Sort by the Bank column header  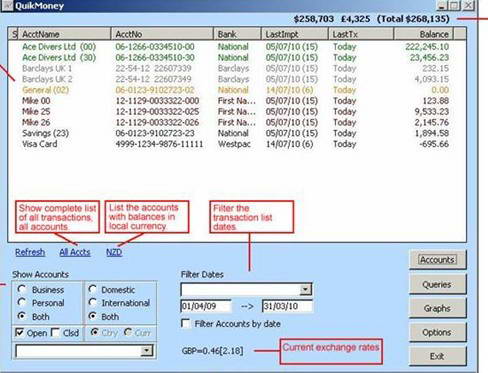click(x=237, y=34)
